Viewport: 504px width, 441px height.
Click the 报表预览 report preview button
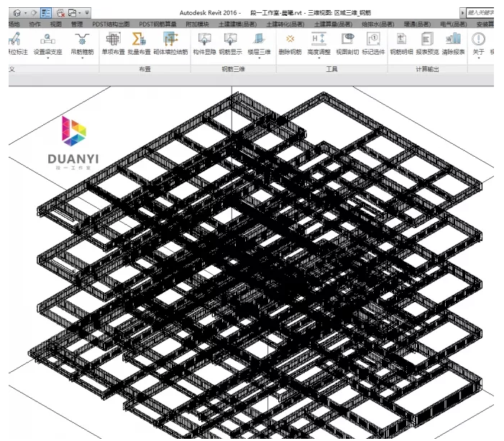tap(427, 42)
